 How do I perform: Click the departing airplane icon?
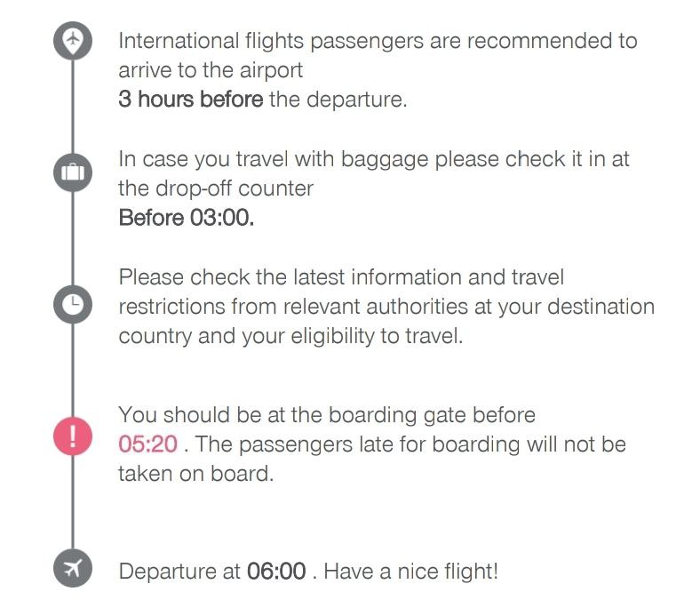[x=73, y=568]
